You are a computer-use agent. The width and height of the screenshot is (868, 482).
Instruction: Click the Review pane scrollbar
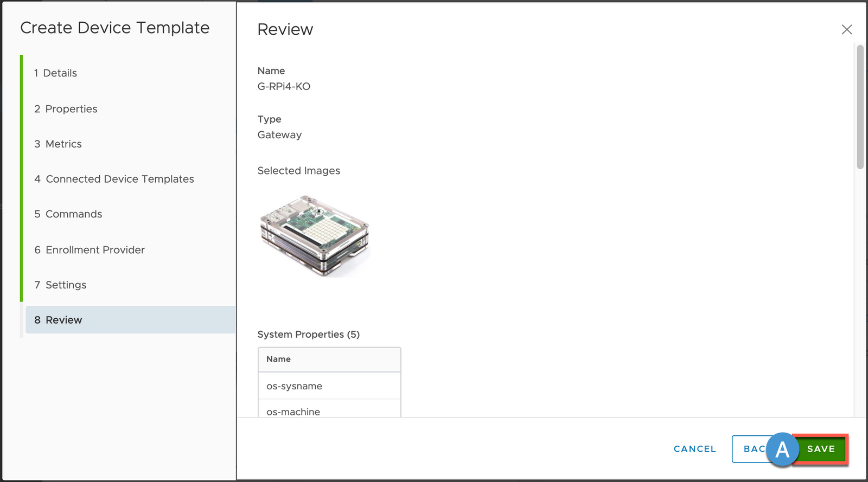coord(860,107)
